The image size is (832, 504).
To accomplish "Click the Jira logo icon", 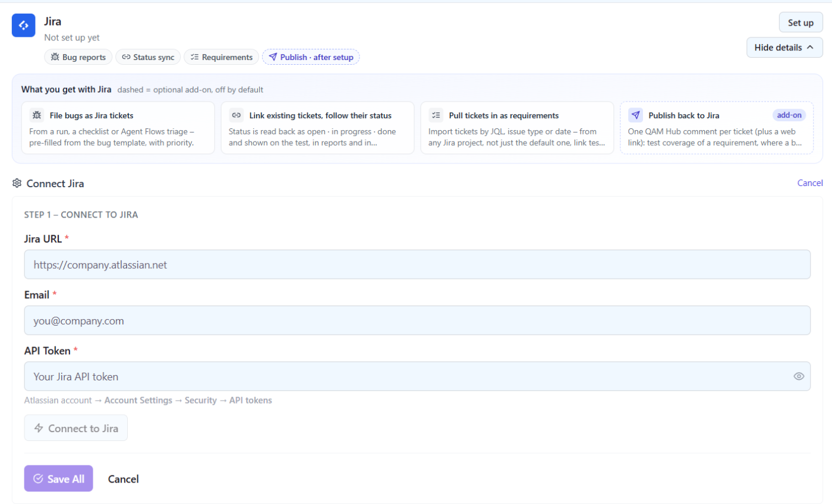I will [x=24, y=26].
